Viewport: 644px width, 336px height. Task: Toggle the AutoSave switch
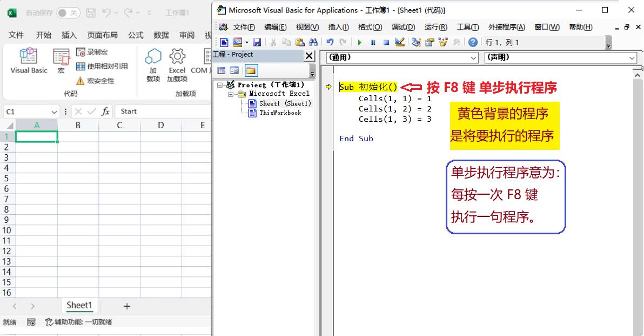coord(68,13)
